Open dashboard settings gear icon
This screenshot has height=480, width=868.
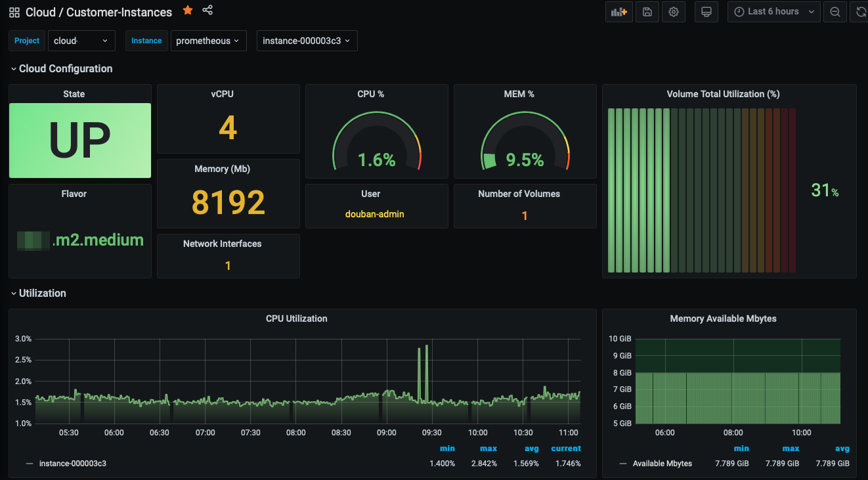(674, 12)
